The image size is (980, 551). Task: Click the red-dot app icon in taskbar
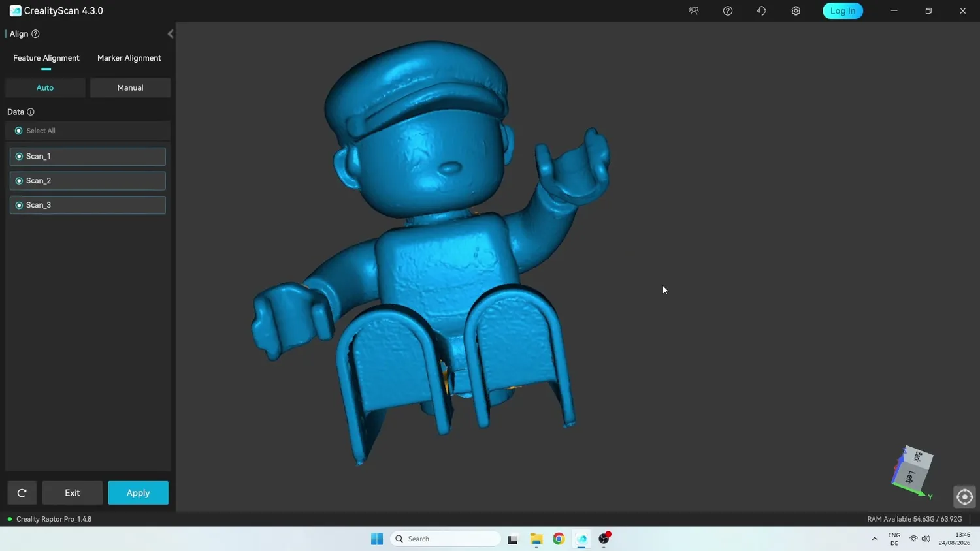(604, 539)
